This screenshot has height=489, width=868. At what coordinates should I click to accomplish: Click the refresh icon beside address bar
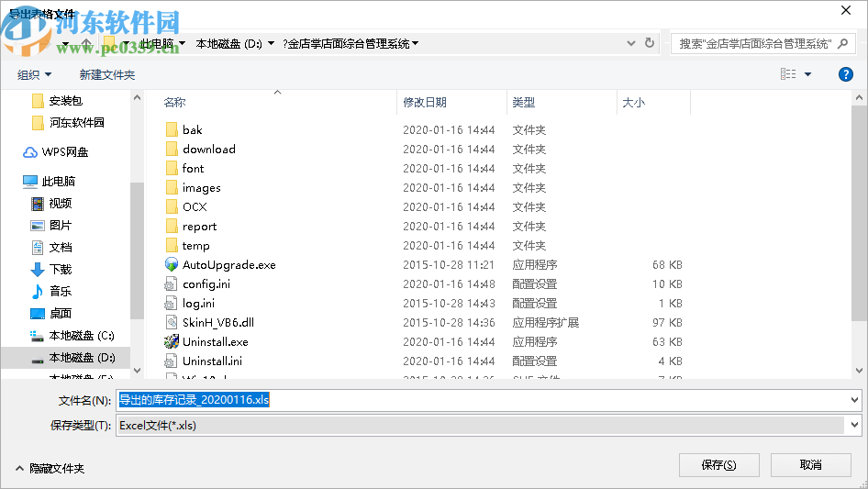650,43
